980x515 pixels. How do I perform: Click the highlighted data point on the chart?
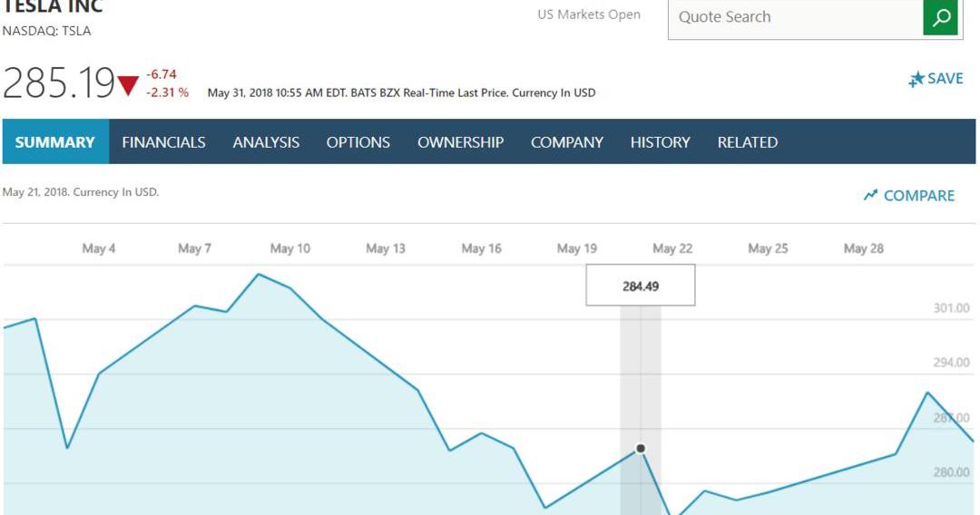pos(641,448)
